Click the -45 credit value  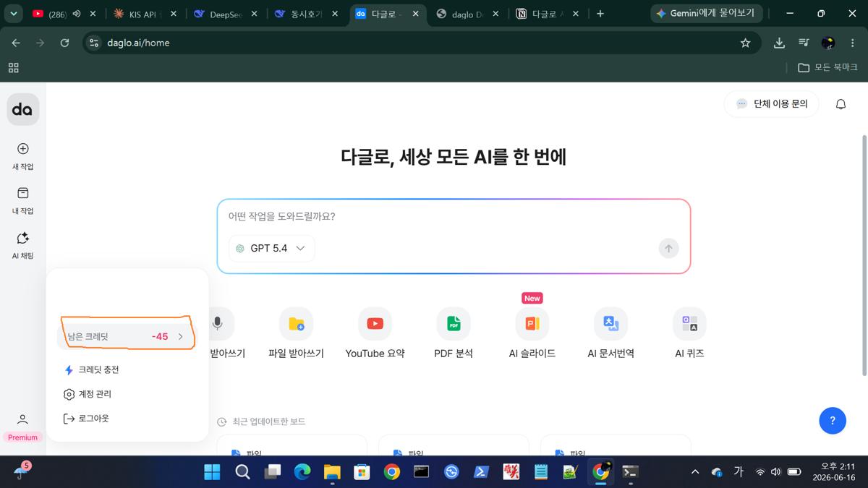pyautogui.click(x=160, y=336)
